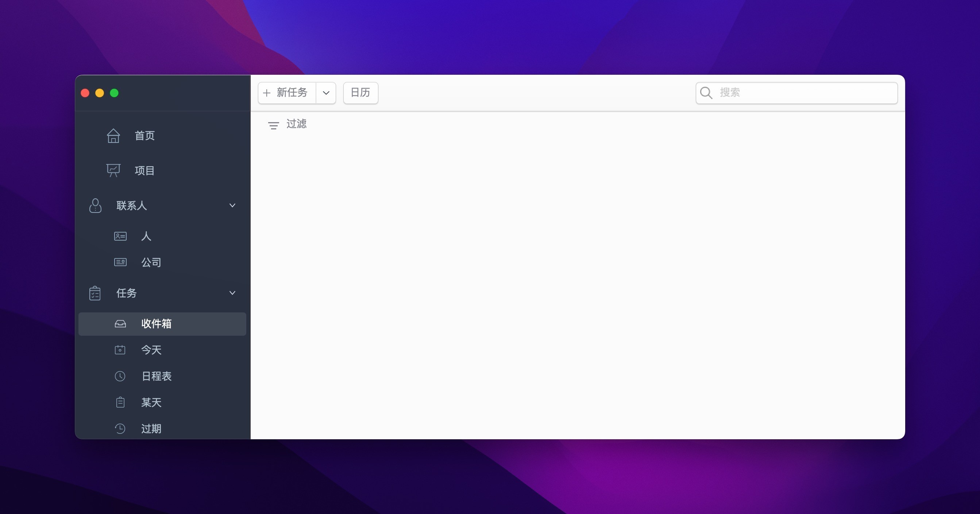Viewport: 980px width, 514px height.
Task: Open the 日历 button in the toolbar
Action: pos(360,93)
